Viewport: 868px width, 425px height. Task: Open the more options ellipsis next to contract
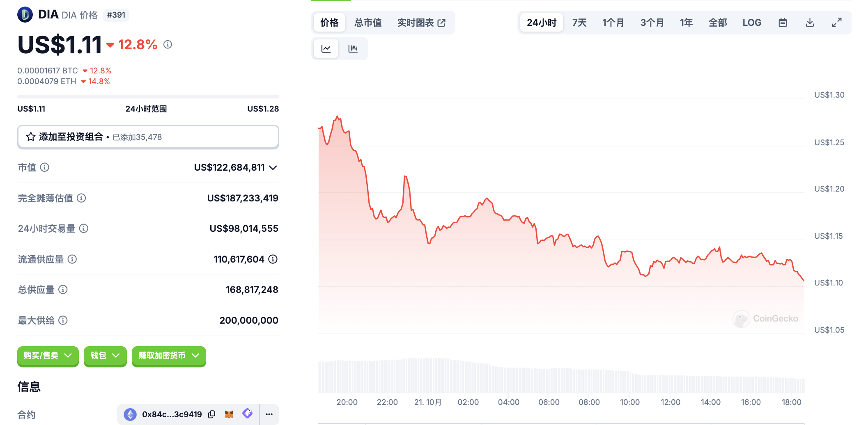[269, 414]
